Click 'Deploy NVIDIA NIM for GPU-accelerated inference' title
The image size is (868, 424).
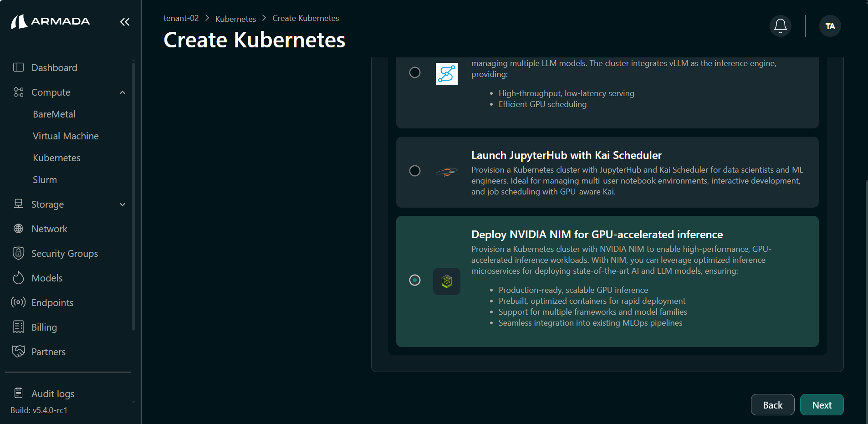(597, 235)
